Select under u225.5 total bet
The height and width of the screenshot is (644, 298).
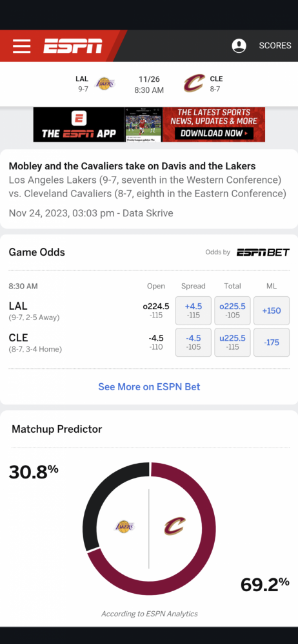click(x=233, y=342)
